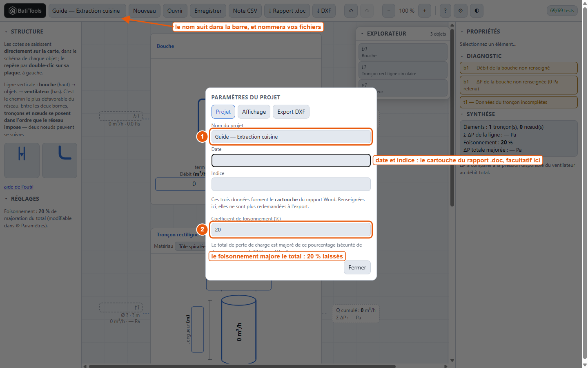
Task: Open the aide de l'outil link
Action: point(19,187)
